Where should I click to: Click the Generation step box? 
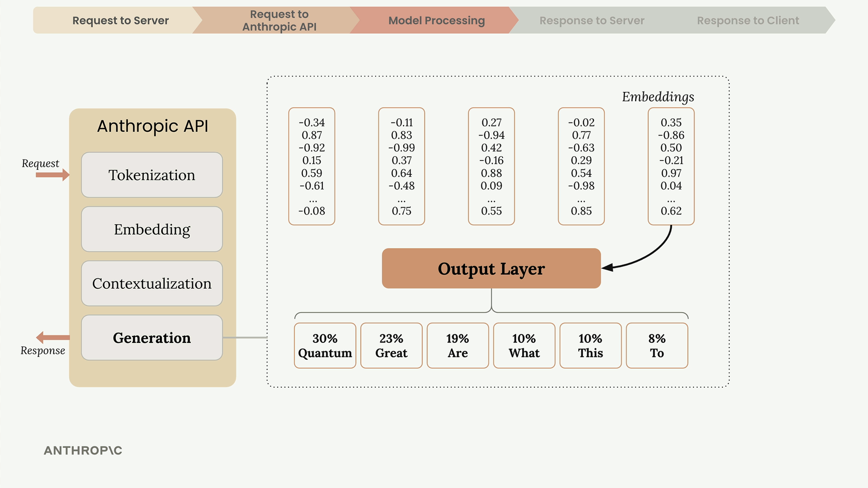tap(152, 338)
